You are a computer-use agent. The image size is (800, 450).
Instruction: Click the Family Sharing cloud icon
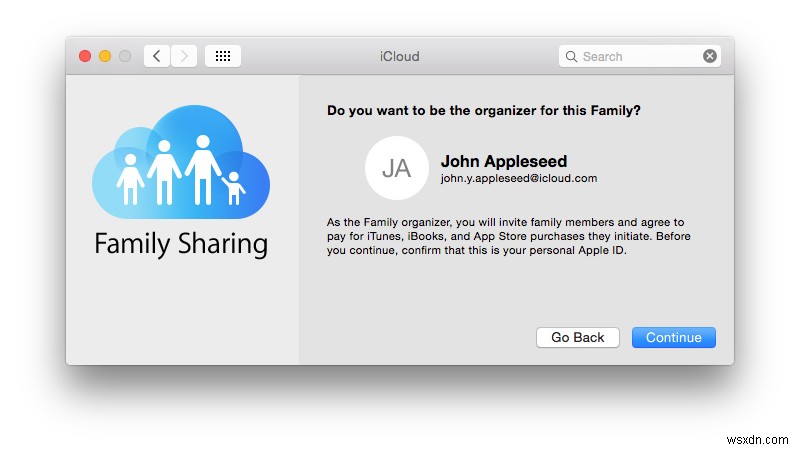click(x=181, y=162)
